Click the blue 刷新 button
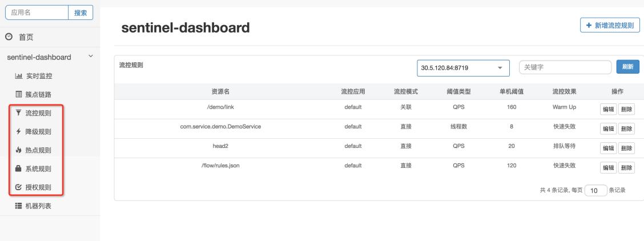This screenshot has height=241, width=644. pos(627,67)
